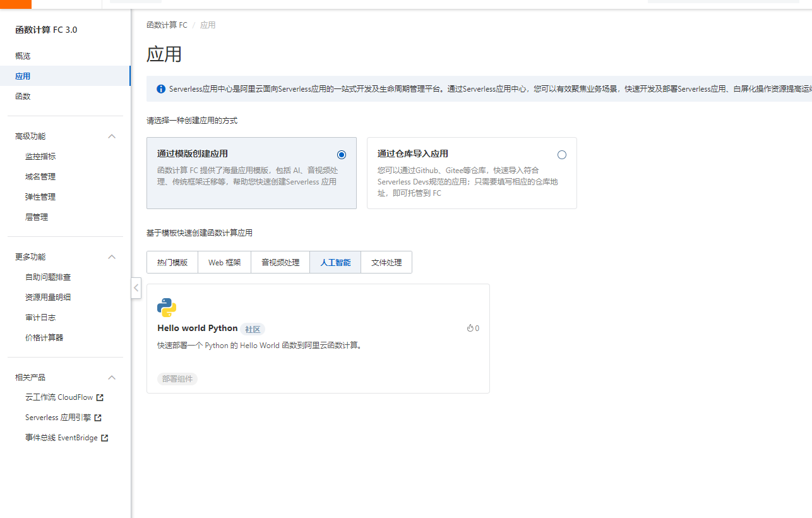Click the flame popularity icon on Hello world Python

[470, 328]
